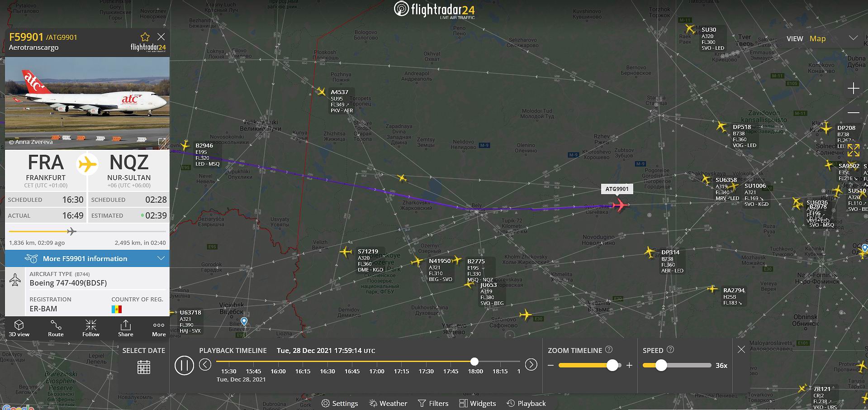Select aircraft A4537 on the map
Viewport: 868px width, 410px height.
tap(321, 92)
